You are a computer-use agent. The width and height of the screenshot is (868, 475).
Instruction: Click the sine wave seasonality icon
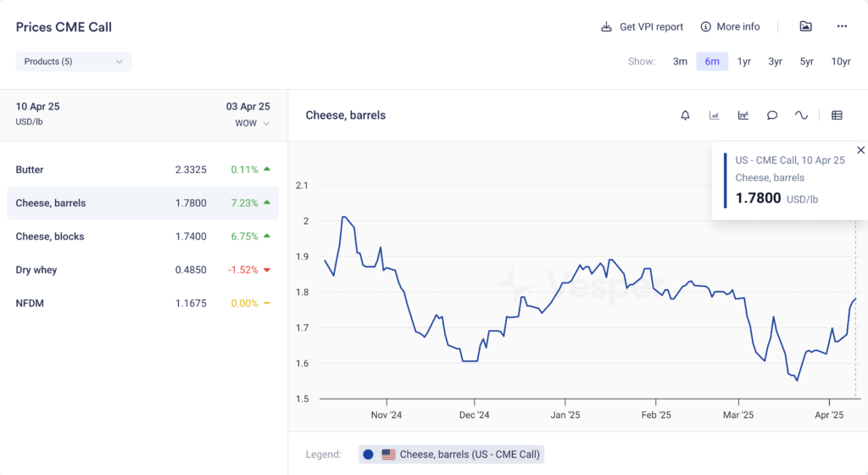coord(801,115)
